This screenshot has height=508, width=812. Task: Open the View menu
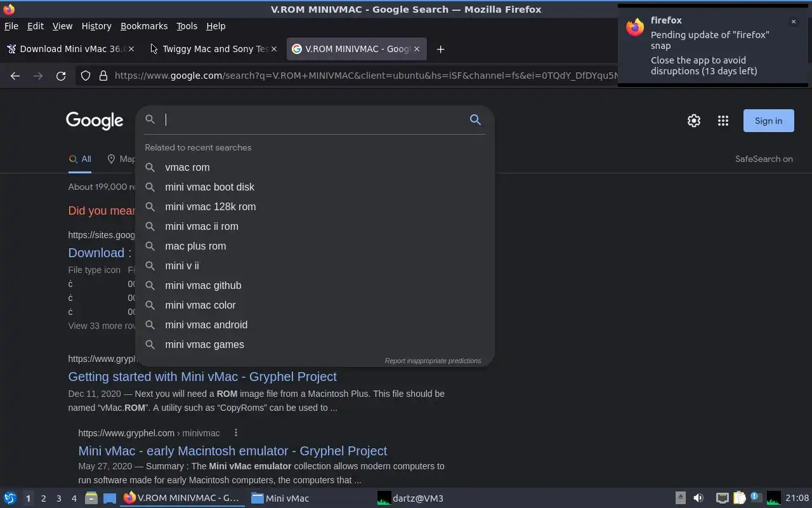[x=62, y=26]
